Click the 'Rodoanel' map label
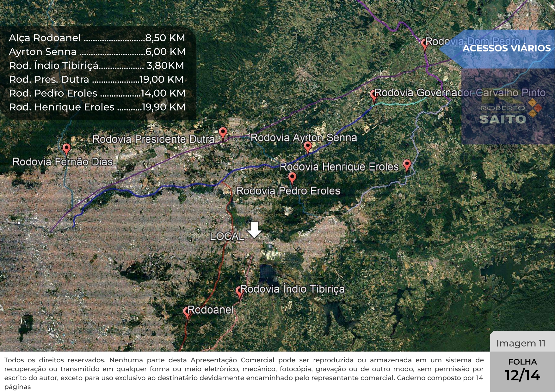The width and height of the screenshot is (555, 392). [211, 310]
